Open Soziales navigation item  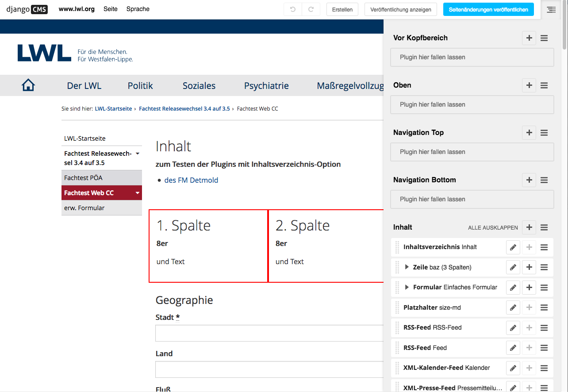point(199,86)
